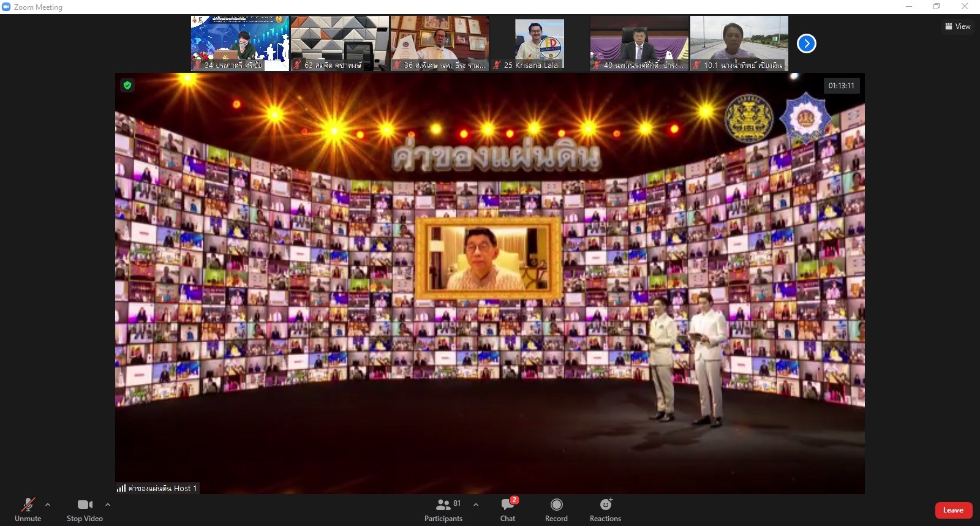Click the 01:13:11 meeting timer

click(841, 86)
